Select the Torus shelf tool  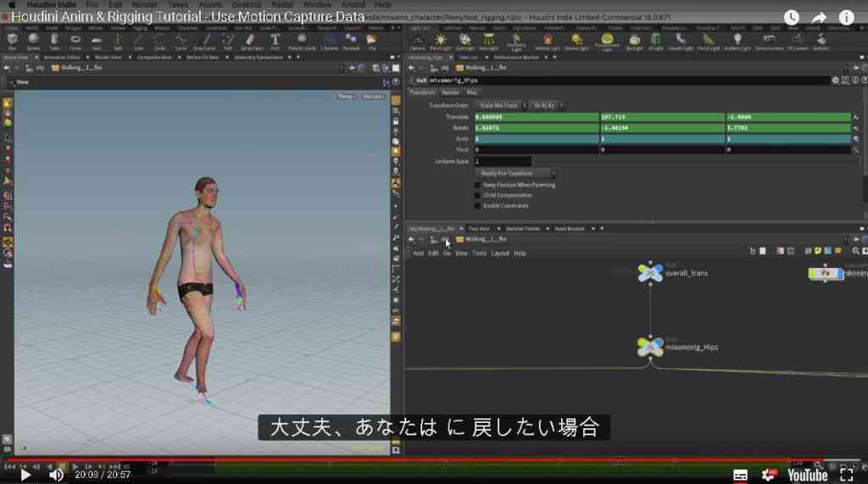pyautogui.click(x=75, y=39)
